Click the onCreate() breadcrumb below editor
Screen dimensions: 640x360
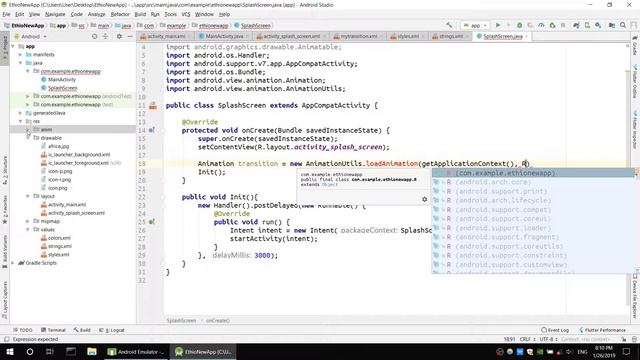click(x=218, y=321)
